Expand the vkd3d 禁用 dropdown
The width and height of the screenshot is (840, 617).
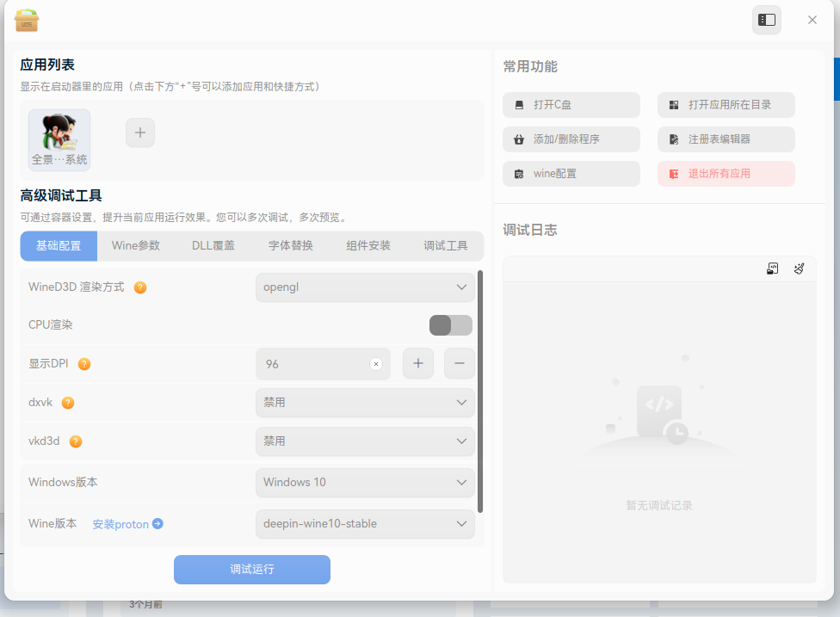(365, 441)
